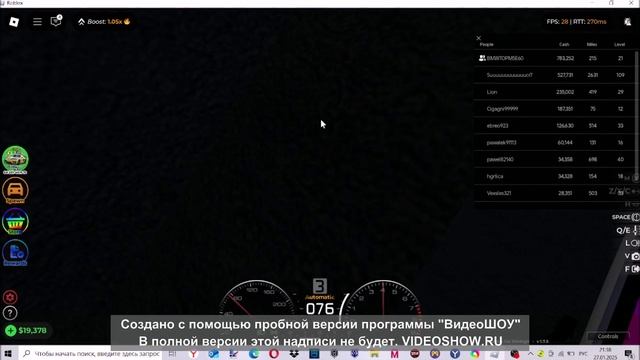Screen dimensions: 640x360
Task: Click the SPACE handbrake control icon
Action: pyautogui.click(x=636, y=217)
